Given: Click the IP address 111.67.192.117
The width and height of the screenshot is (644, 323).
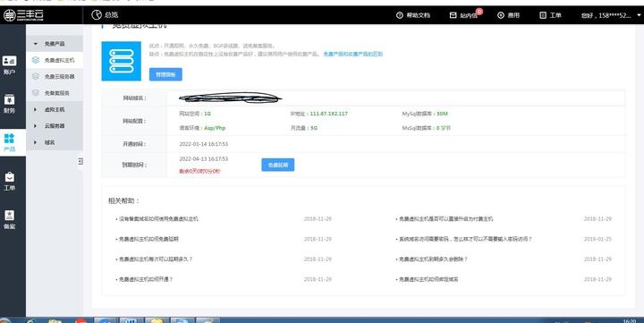Looking at the screenshot, I should pyautogui.click(x=328, y=114).
